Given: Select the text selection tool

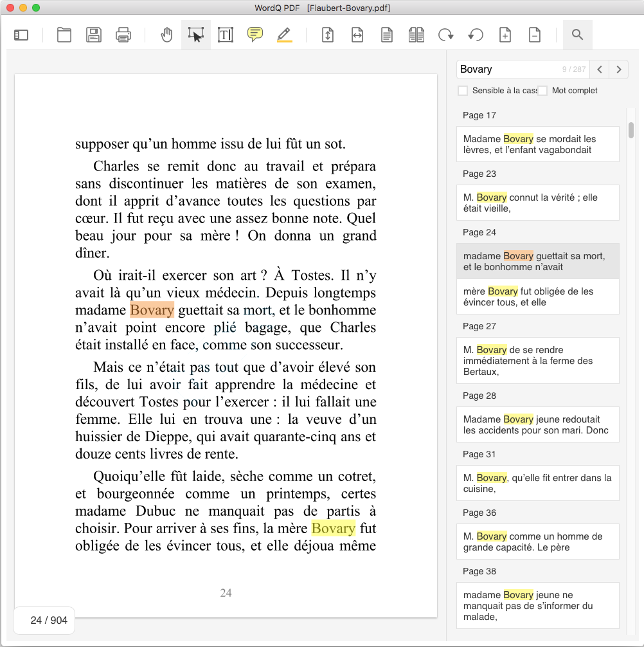Looking at the screenshot, I should tap(226, 35).
